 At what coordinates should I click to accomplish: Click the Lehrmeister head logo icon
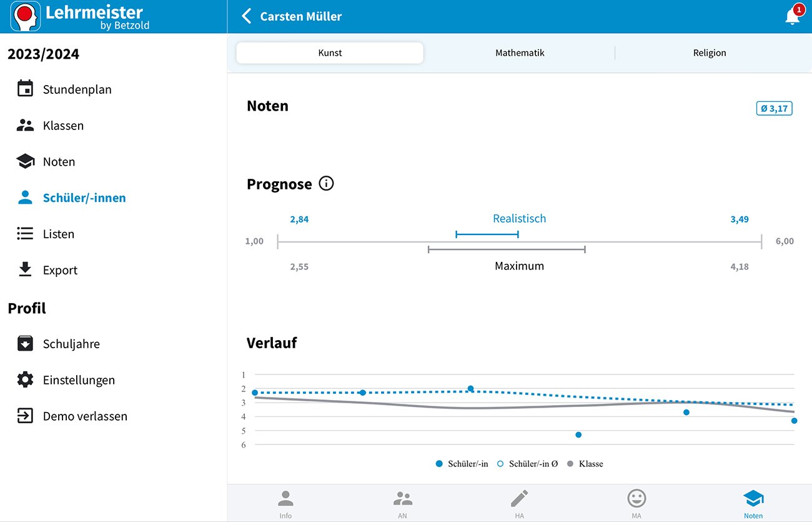tap(26, 16)
